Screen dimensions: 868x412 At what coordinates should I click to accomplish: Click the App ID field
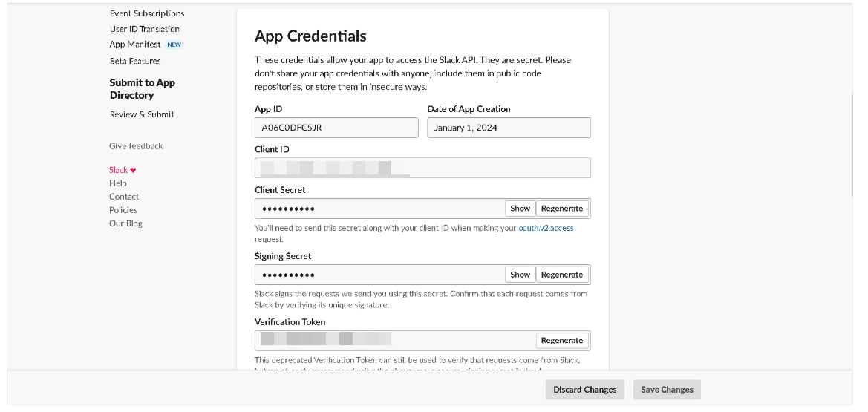pos(336,128)
